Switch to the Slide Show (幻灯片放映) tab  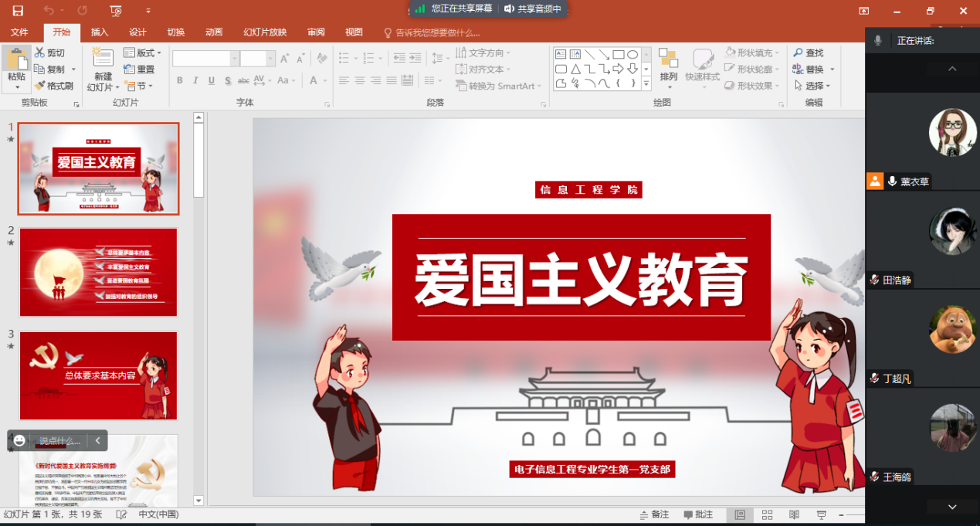[265, 32]
